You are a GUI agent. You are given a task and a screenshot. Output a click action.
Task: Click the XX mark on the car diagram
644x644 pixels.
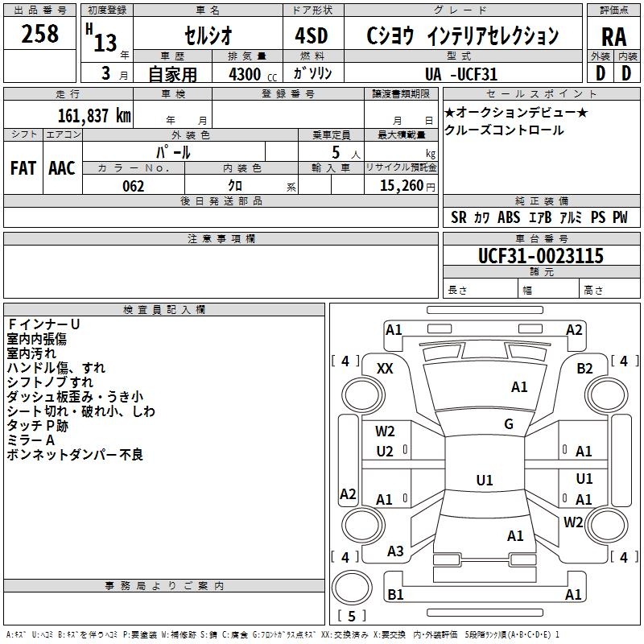385,368
